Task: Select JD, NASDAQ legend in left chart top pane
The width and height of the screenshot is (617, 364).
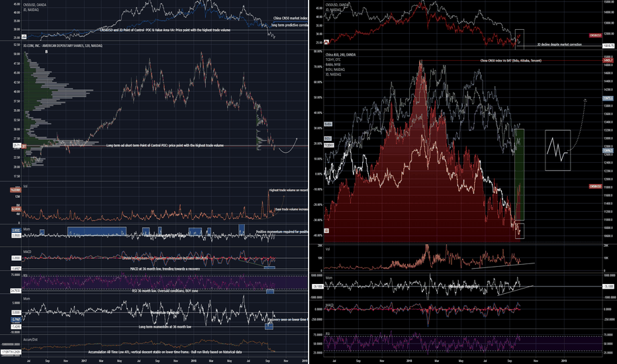Action: 30,9
